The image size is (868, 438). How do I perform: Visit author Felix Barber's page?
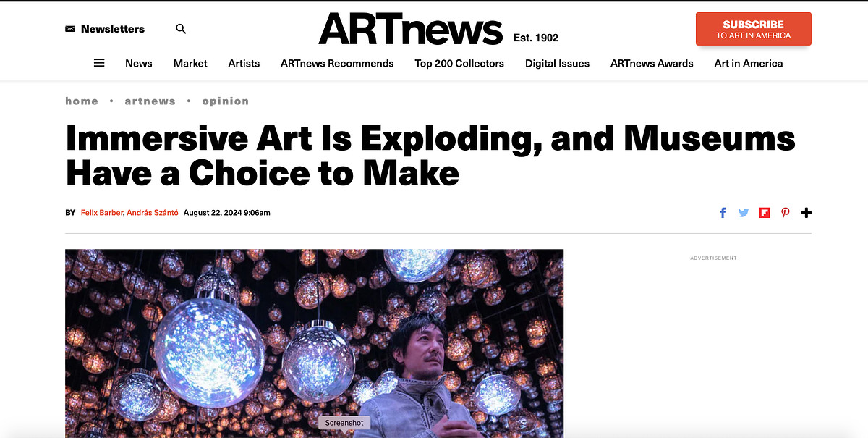(x=101, y=213)
